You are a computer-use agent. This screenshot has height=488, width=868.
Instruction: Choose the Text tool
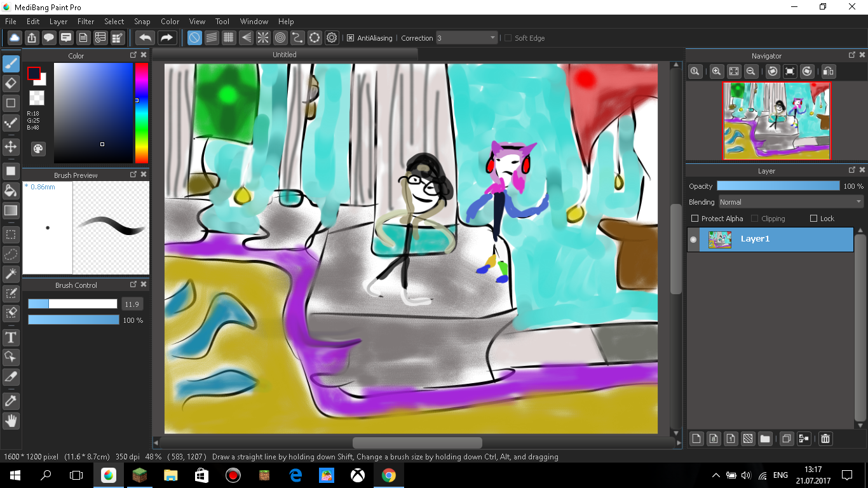[x=11, y=337]
